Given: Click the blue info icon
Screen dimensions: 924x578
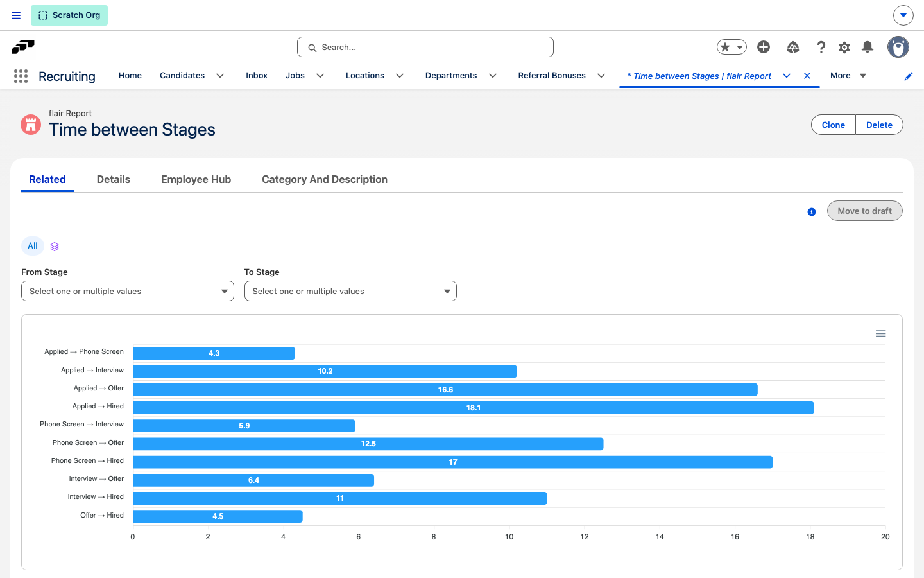Looking at the screenshot, I should 812,212.
